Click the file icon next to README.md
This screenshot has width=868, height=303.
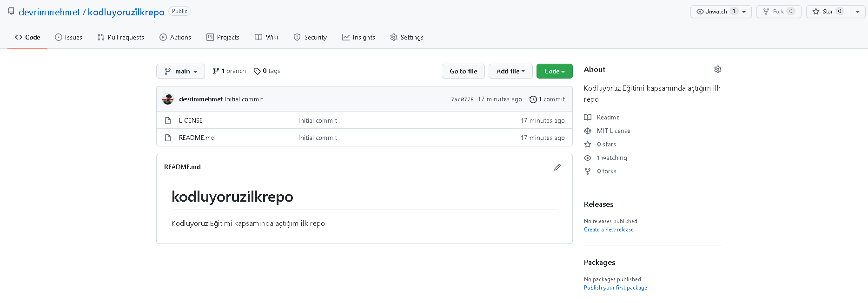pos(168,138)
